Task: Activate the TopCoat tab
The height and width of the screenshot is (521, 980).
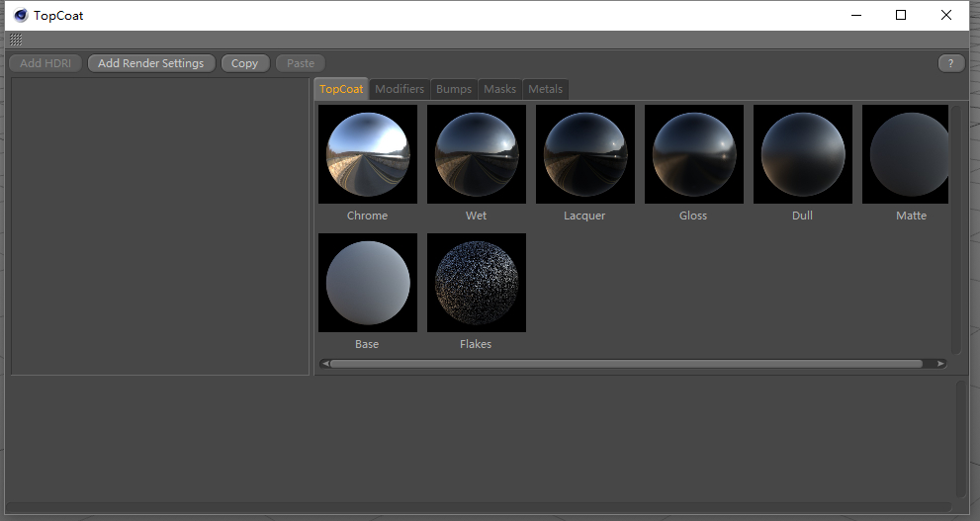Action: [341, 89]
